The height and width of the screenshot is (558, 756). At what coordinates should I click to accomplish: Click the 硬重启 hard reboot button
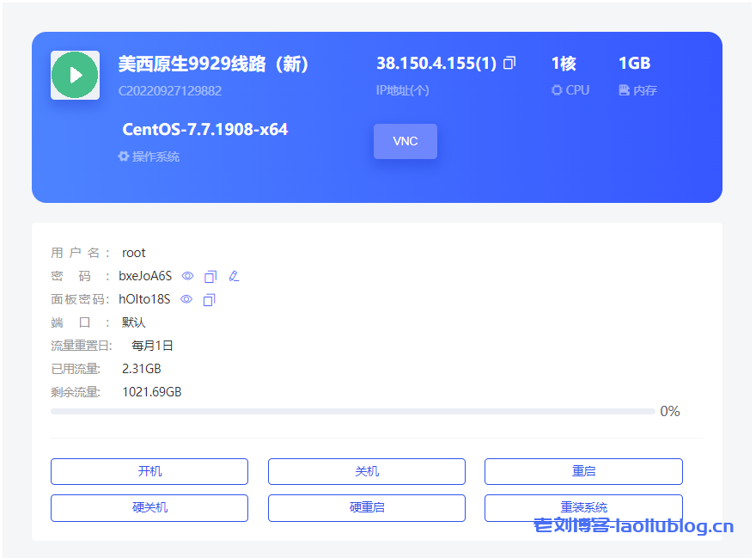tap(366, 507)
